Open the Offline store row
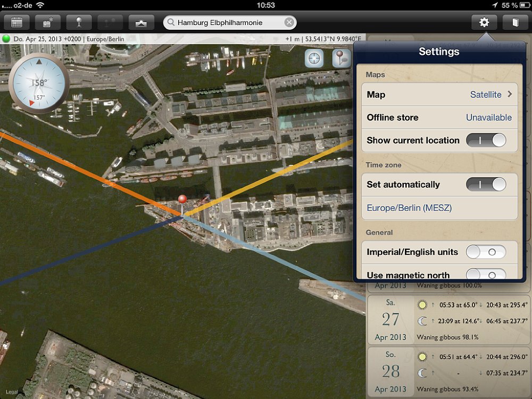532x399 pixels. click(439, 118)
